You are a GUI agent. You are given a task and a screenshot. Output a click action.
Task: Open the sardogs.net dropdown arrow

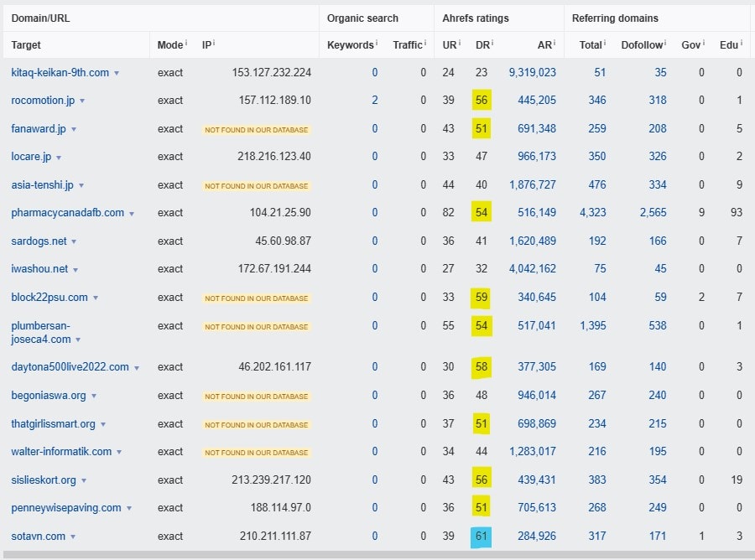(x=74, y=241)
